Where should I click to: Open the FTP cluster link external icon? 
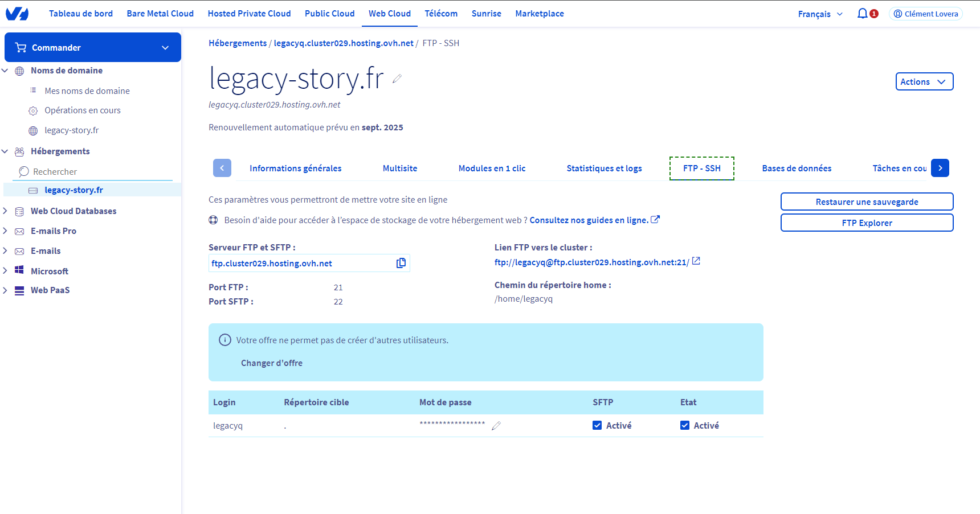(x=696, y=261)
